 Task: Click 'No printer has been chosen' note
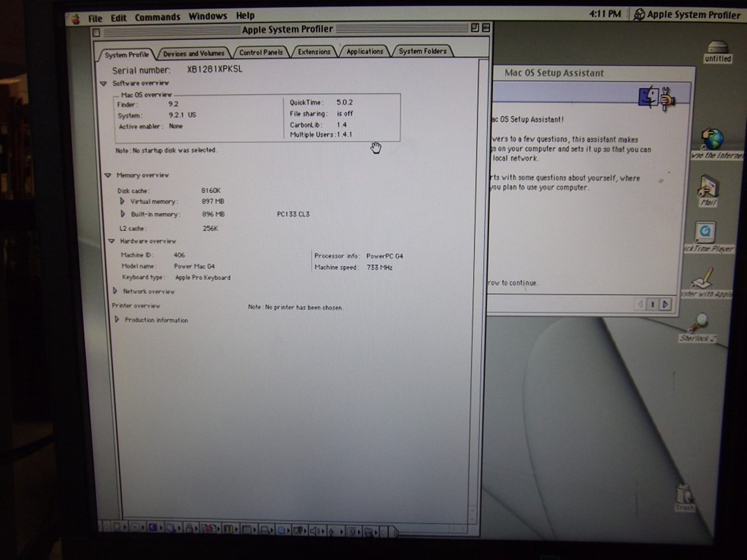[295, 307]
